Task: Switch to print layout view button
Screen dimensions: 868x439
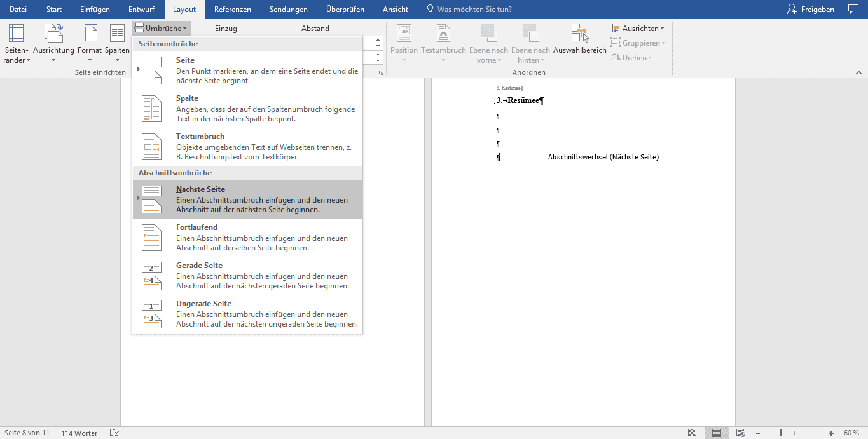Action: coord(717,433)
